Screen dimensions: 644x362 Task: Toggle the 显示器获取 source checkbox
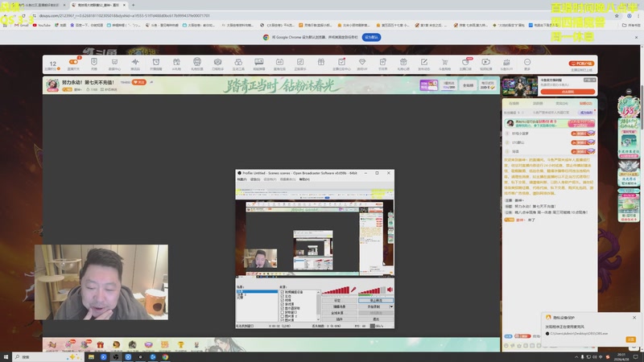pos(283,308)
